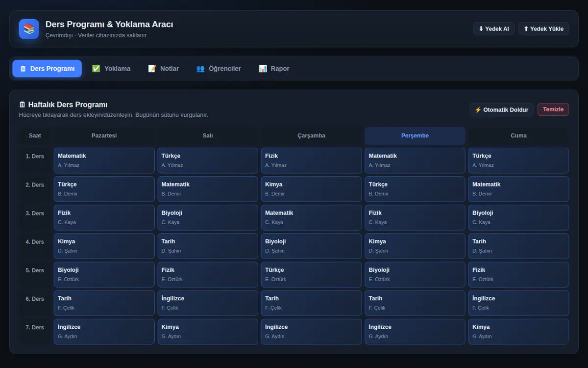Open the Rapor tab
The width and height of the screenshot is (588, 368).
tap(274, 69)
